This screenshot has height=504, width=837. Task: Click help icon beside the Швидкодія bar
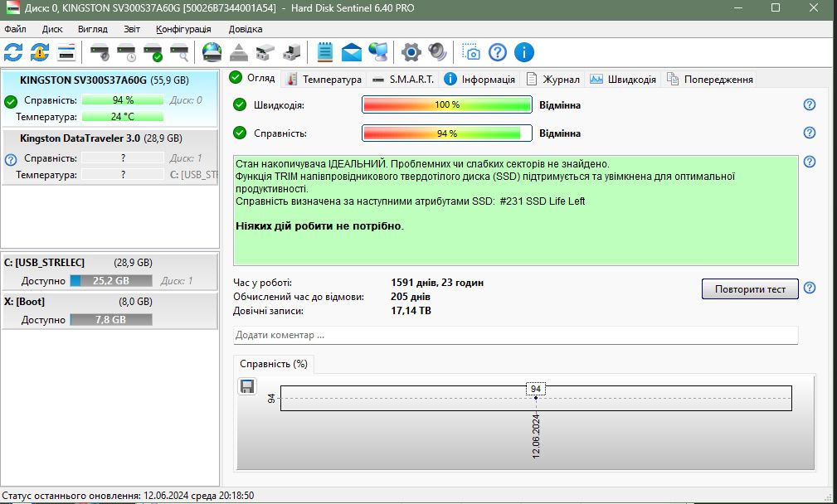(x=810, y=104)
